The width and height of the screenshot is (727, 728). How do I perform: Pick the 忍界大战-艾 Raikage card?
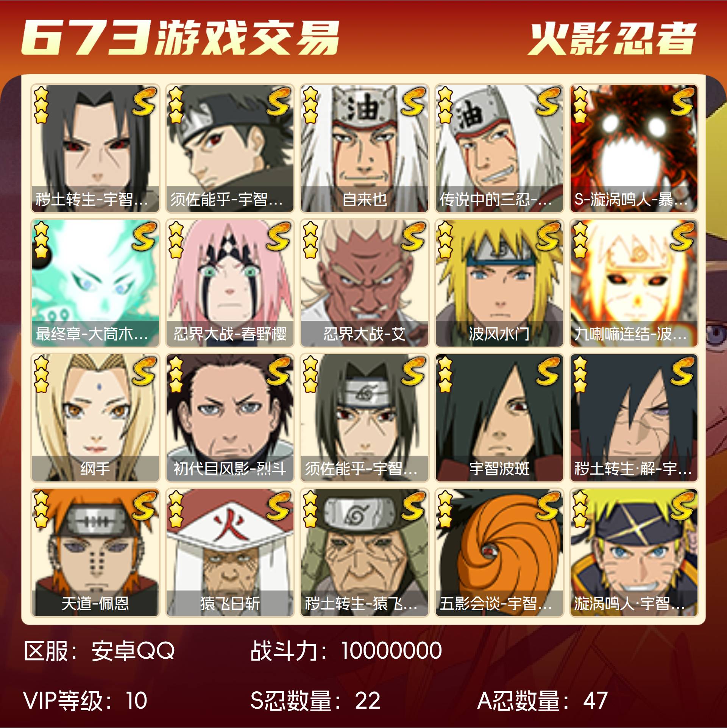[364, 283]
